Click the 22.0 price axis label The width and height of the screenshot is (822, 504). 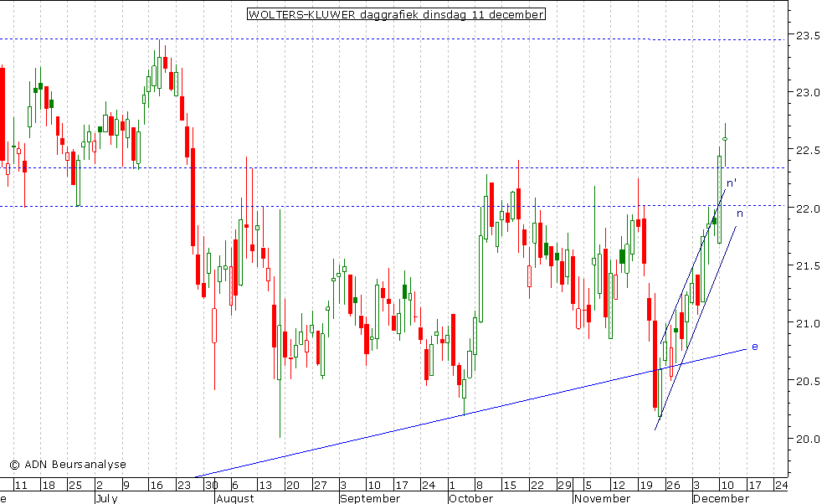pyautogui.click(x=808, y=208)
